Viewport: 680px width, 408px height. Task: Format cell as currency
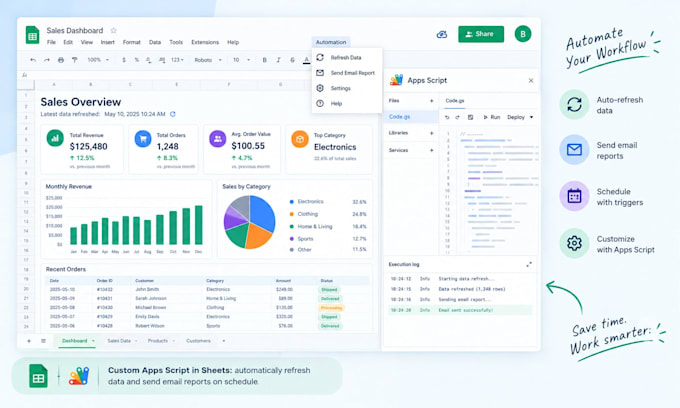click(x=124, y=60)
